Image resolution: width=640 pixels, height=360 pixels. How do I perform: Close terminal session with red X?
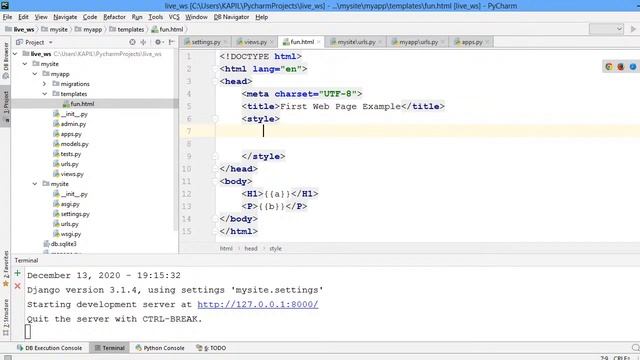tap(18, 286)
